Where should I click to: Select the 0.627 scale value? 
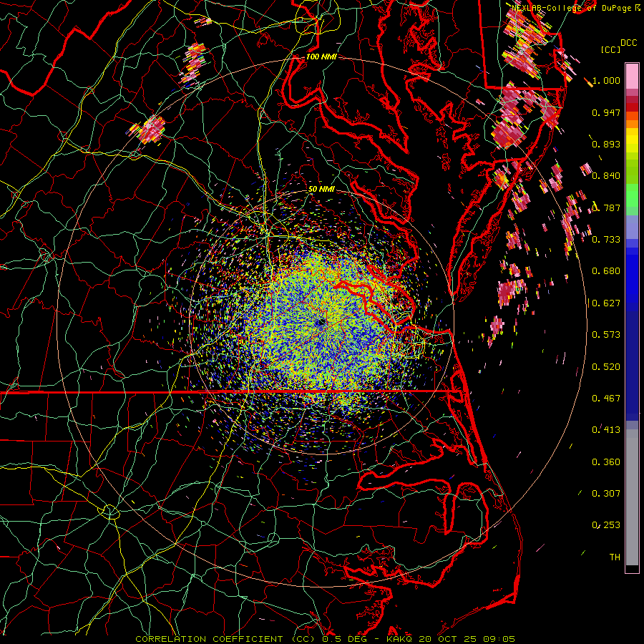click(x=606, y=303)
